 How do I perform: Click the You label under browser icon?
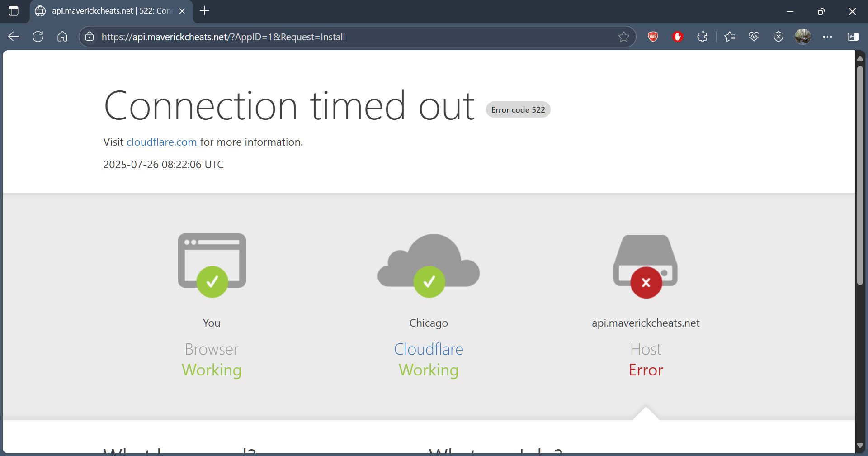pos(212,323)
